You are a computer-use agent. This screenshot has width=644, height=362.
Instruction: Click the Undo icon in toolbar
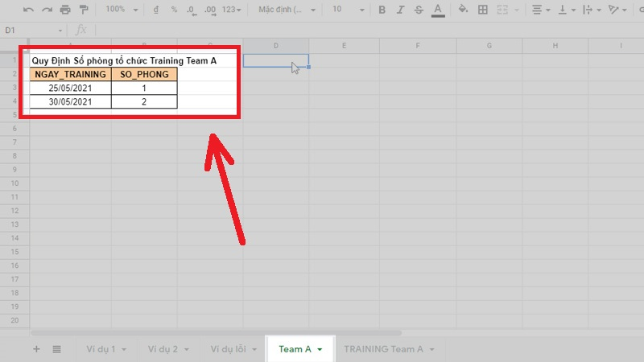coord(29,10)
